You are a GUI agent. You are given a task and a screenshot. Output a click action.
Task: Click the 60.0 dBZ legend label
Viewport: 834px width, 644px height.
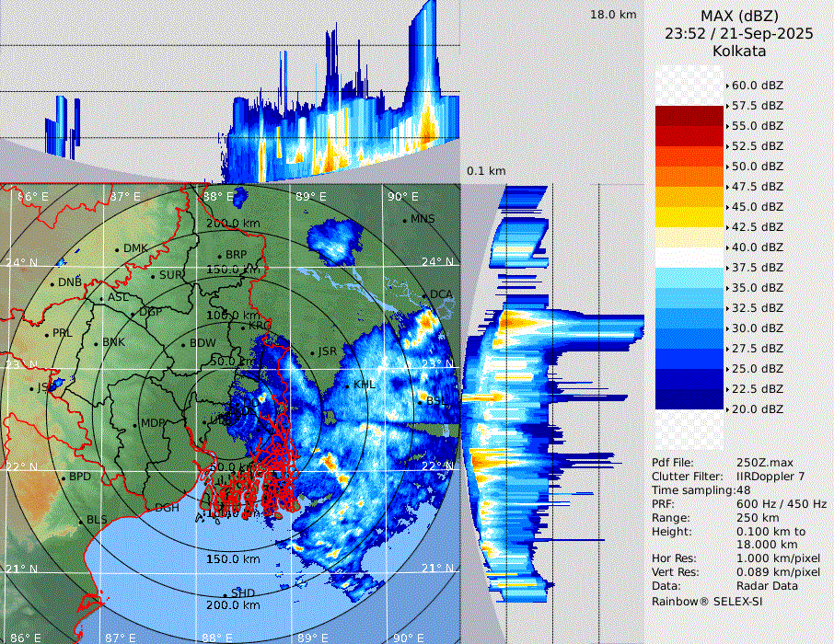[757, 86]
